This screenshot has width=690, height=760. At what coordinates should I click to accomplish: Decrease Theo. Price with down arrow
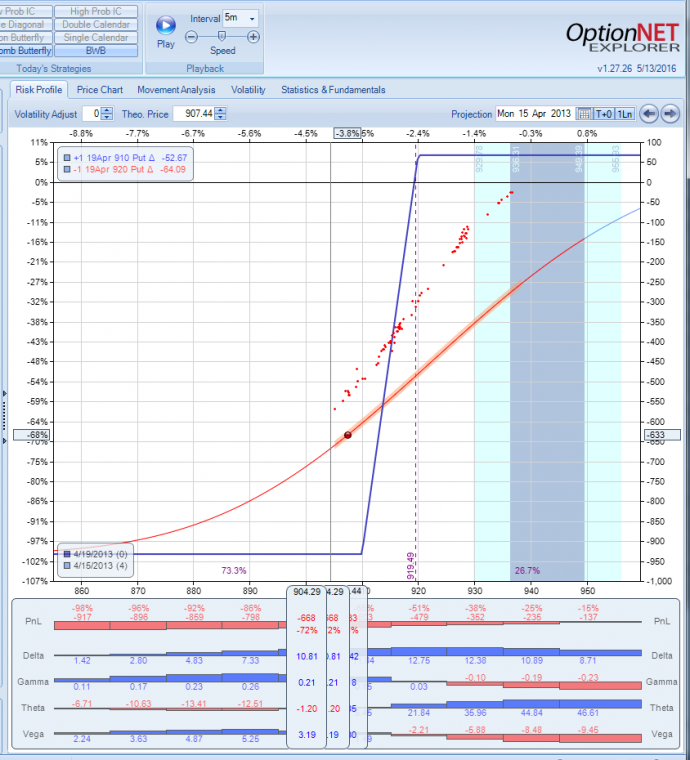(x=220, y=117)
